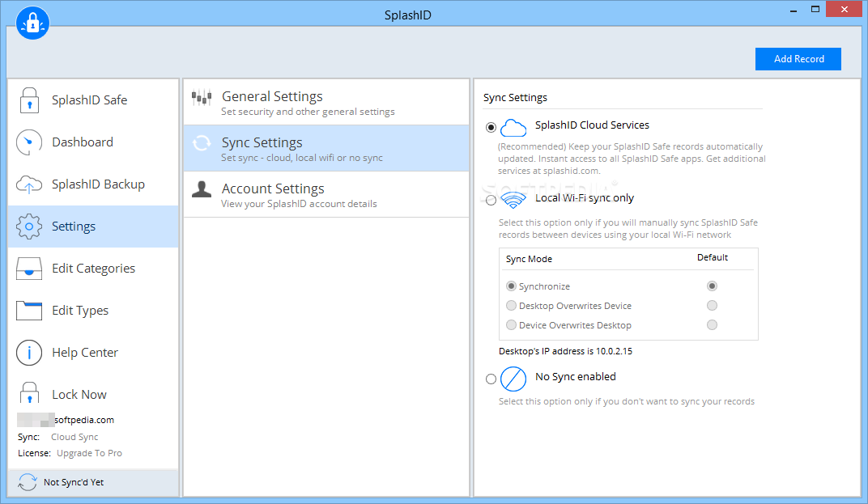Viewport: 868px width, 504px height.
Task: Open Help Center sidebar item
Action: click(93, 353)
